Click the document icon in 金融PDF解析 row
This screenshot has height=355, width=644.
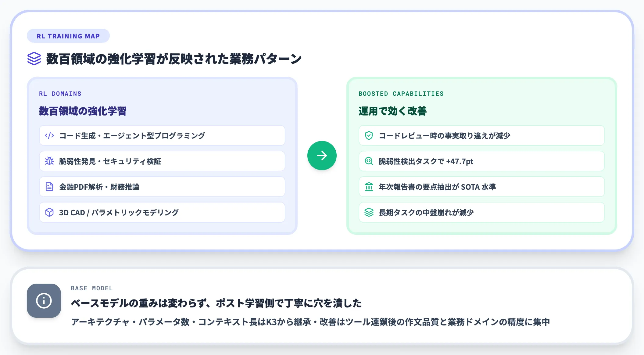(x=49, y=187)
